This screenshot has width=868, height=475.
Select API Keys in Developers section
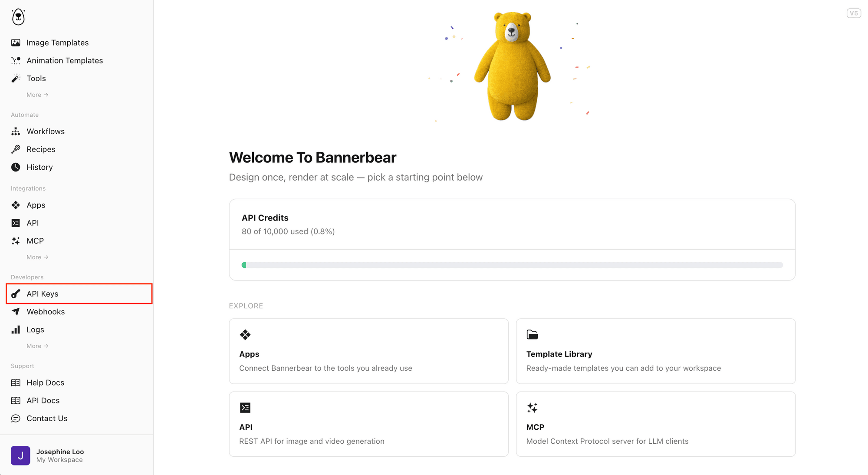[79, 294]
